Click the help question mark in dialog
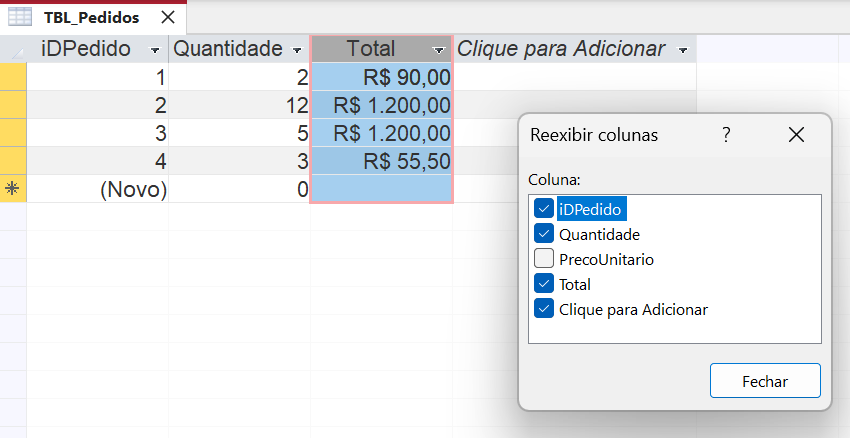Screen dimensions: 850x438 [x=727, y=135]
